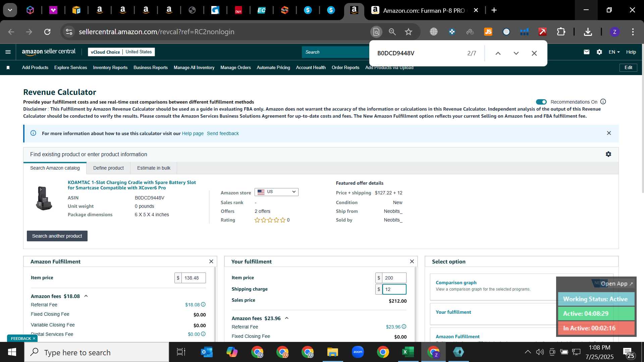Click Recommendations info icon

coord(603,102)
